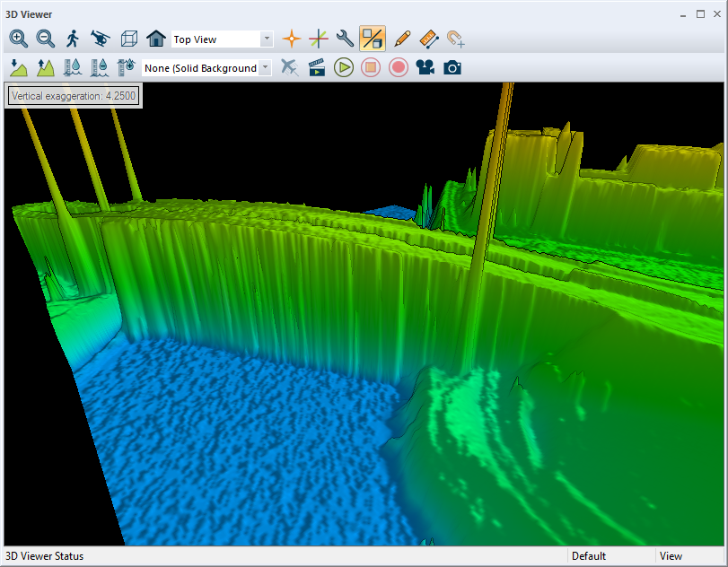Increase vertical exaggeration with up-arrow terrain icon
Screen dimensions: 728x567
pyautogui.click(x=46, y=68)
